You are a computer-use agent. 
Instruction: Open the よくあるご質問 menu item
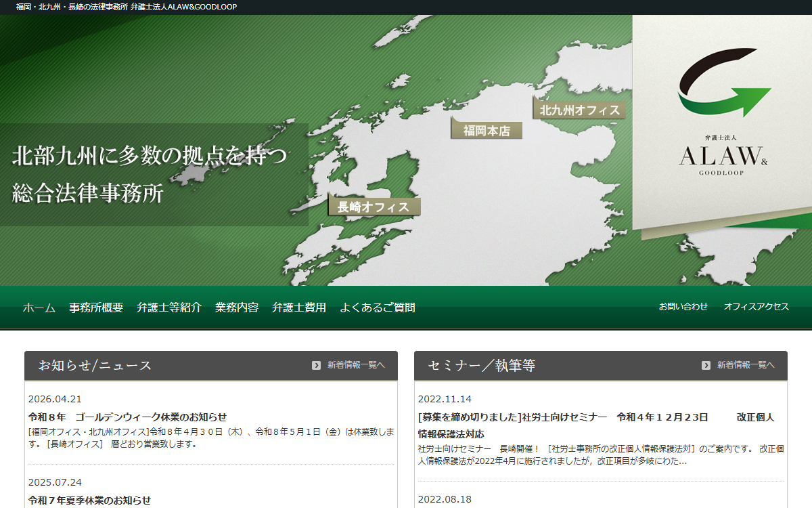pos(378,308)
